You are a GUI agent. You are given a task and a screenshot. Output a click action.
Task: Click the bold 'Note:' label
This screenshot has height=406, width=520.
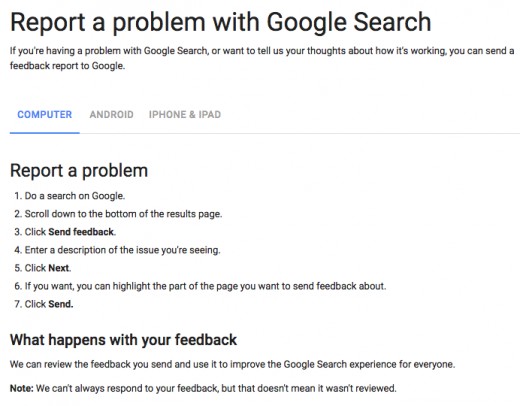pos(22,388)
